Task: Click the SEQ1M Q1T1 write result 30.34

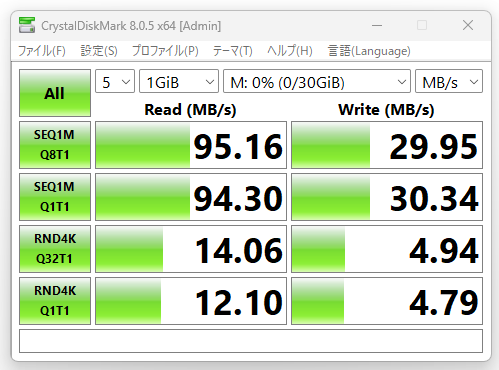Action: click(387, 197)
